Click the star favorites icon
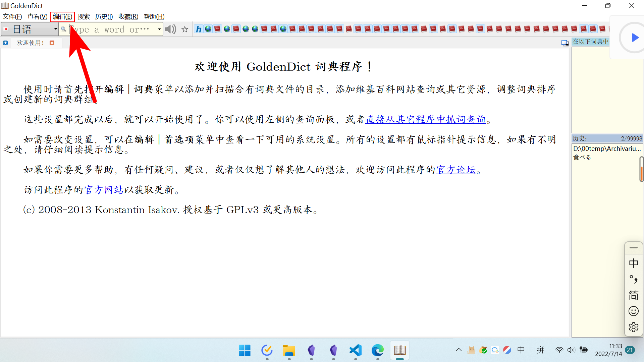 click(x=185, y=29)
